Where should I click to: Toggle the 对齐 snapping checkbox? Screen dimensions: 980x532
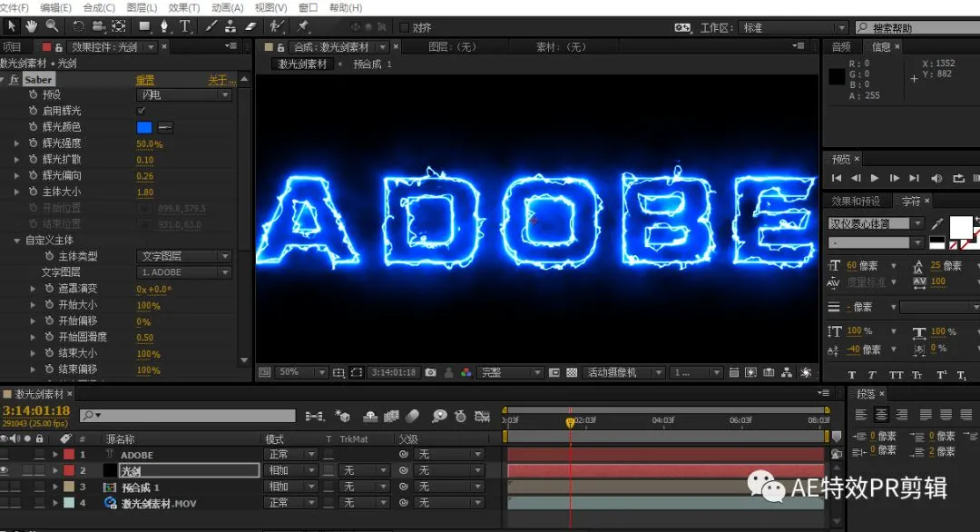click(405, 27)
